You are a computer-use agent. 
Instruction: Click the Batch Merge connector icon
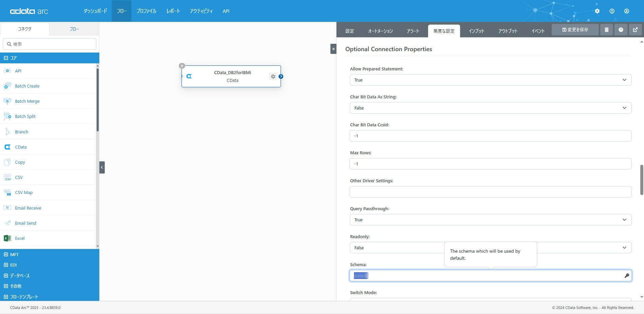coord(7,101)
